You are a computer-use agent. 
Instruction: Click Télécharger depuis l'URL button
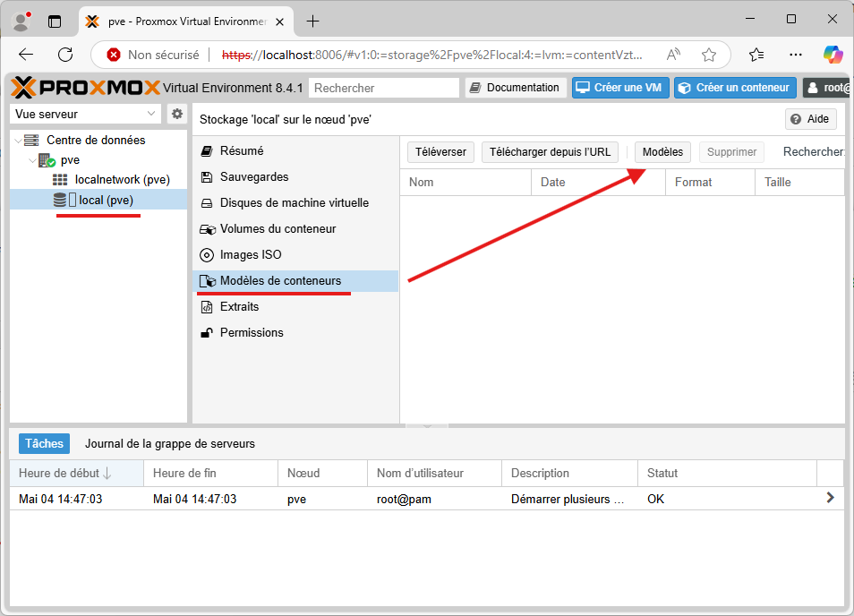coord(550,152)
